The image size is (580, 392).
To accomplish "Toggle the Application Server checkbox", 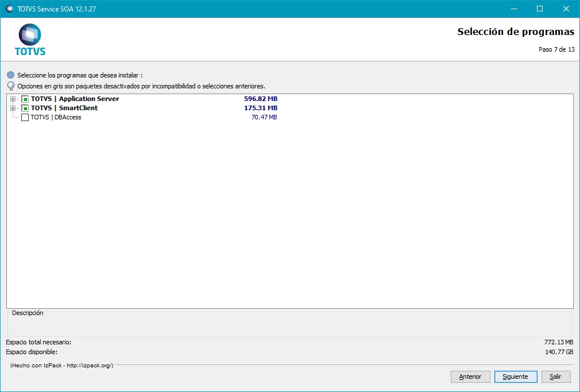I will click(25, 99).
